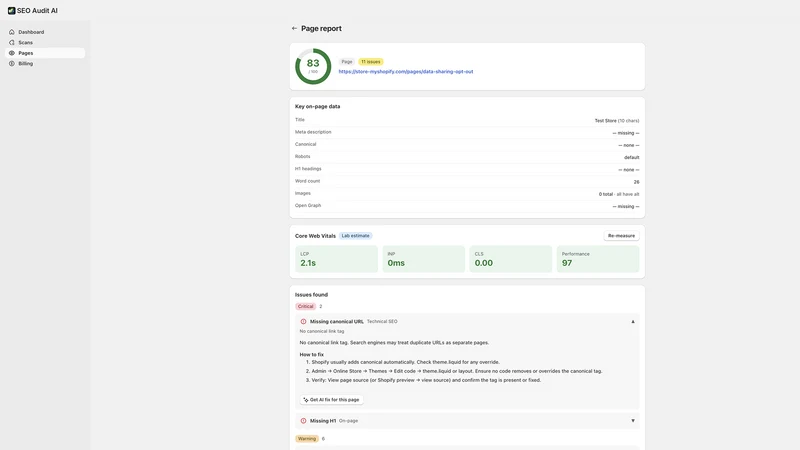
Task: Click the Canonical row label
Action: [306, 144]
